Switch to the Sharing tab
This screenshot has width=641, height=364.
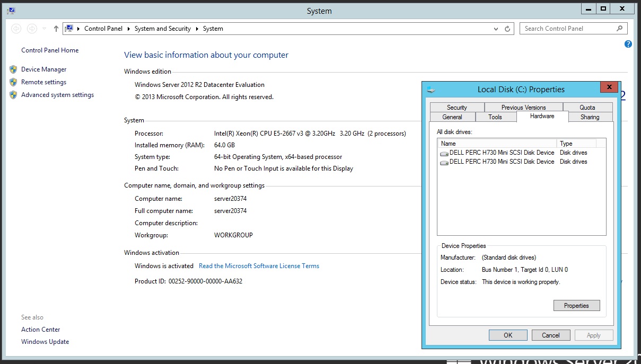590,117
